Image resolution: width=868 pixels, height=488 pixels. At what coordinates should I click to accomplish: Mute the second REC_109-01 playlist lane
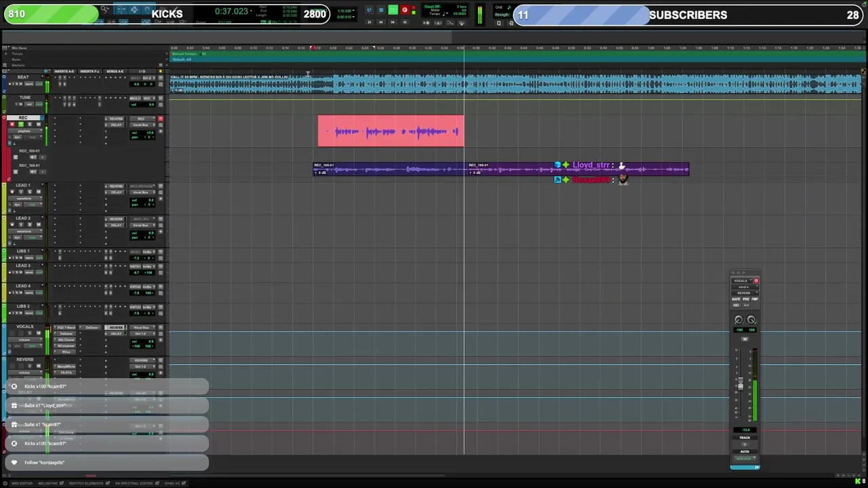point(33,171)
